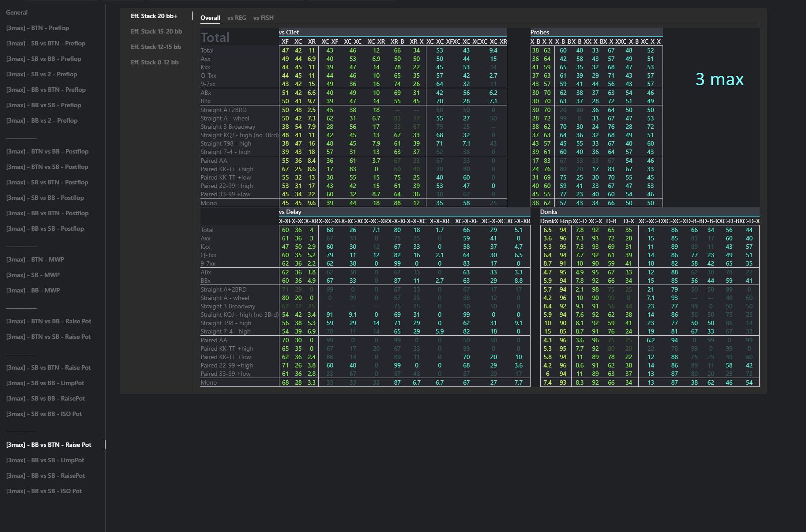Open the General section in sidebar

pos(17,12)
